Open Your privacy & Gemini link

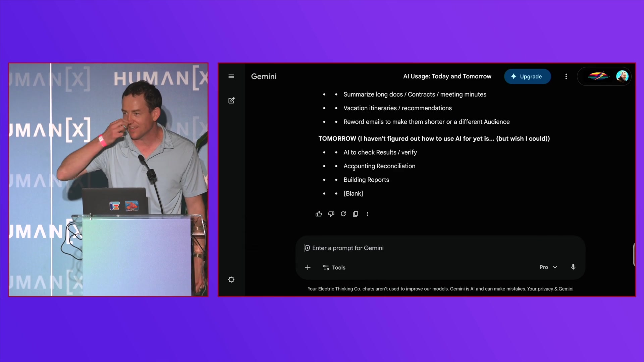pyautogui.click(x=550, y=289)
